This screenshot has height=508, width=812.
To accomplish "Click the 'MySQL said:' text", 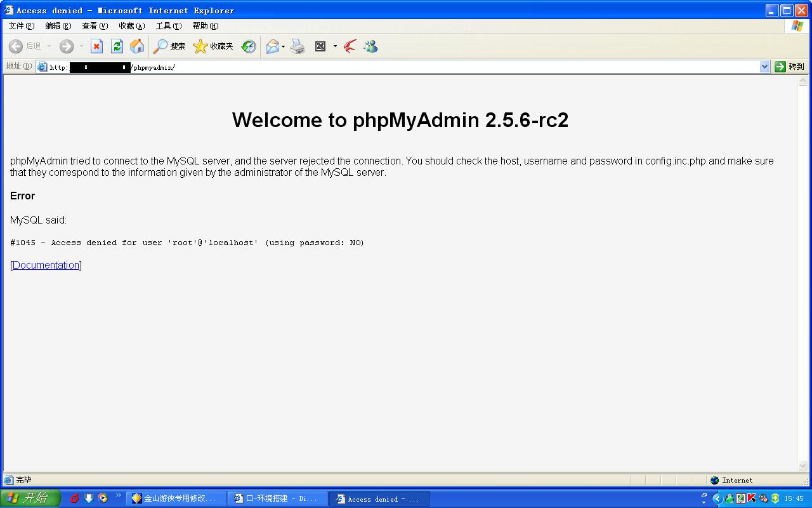I will tap(38, 220).
